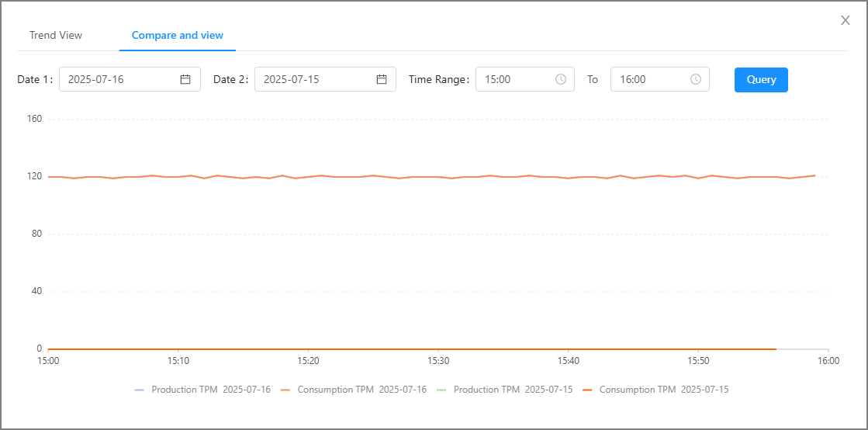The width and height of the screenshot is (868, 430).
Task: Click the 40 label on the y-axis
Action: click(38, 292)
